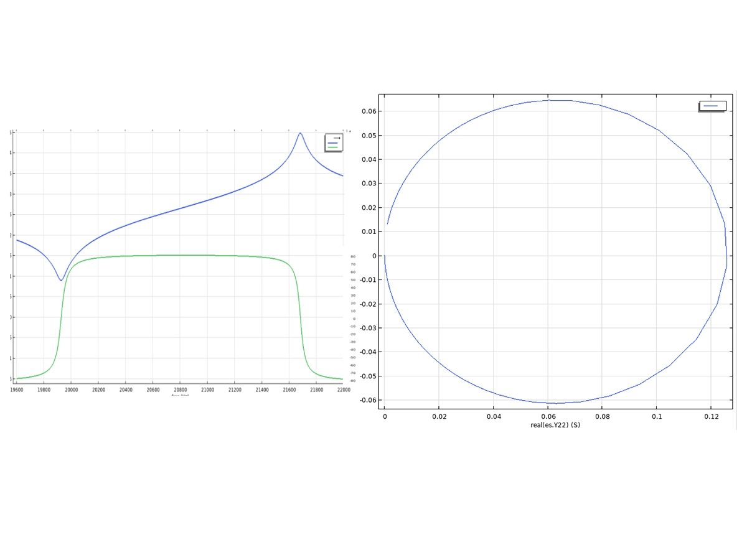Click the rightmost point of the blue circle
The width and height of the screenshot is (747, 560).
[x=726, y=255]
